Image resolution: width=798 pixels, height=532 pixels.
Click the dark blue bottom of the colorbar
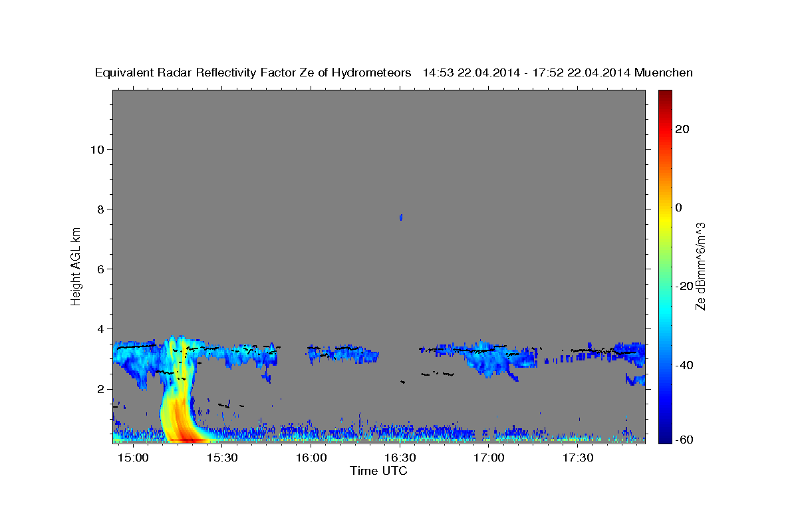[x=665, y=438]
